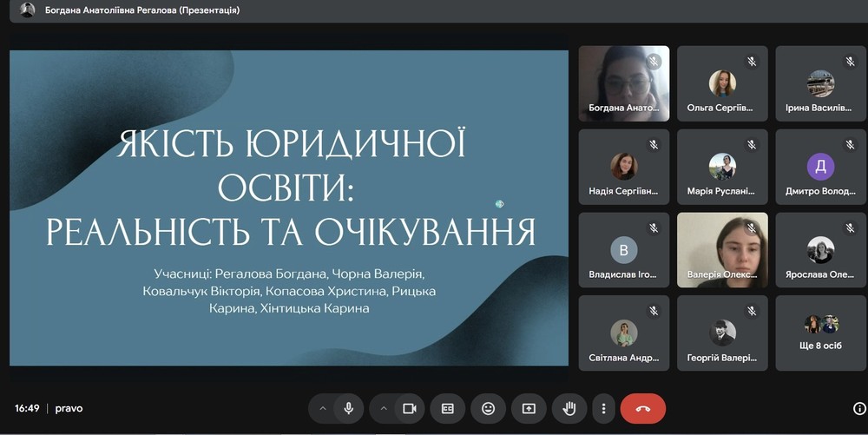Image resolution: width=868 pixels, height=435 pixels.
Task: Click presenter name Богдана Анатоліївна Регалова (Презентація)
Action: pyautogui.click(x=142, y=10)
